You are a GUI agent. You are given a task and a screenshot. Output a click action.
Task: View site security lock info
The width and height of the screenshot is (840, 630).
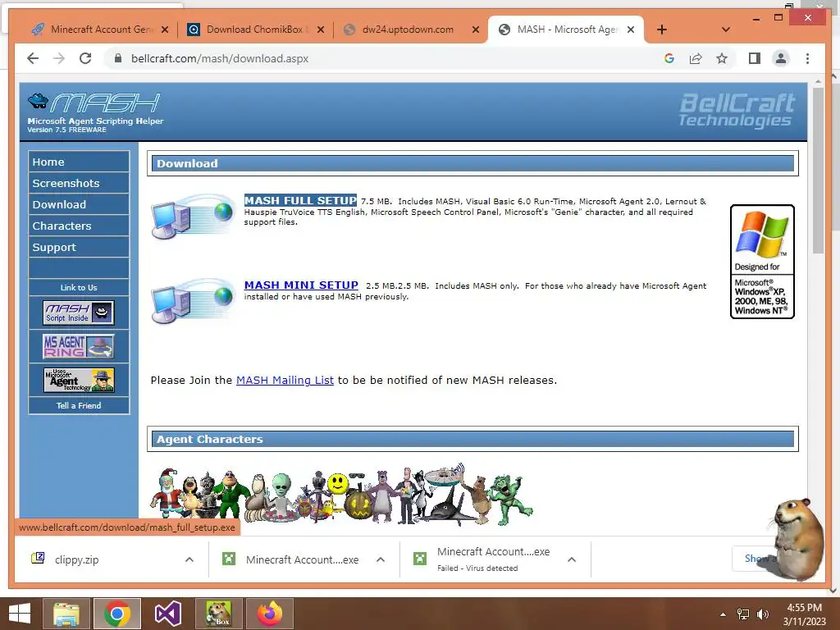point(118,58)
